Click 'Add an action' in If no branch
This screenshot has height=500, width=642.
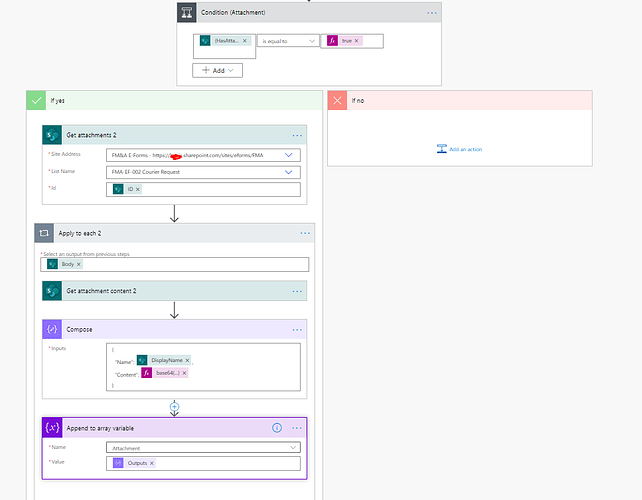point(459,149)
